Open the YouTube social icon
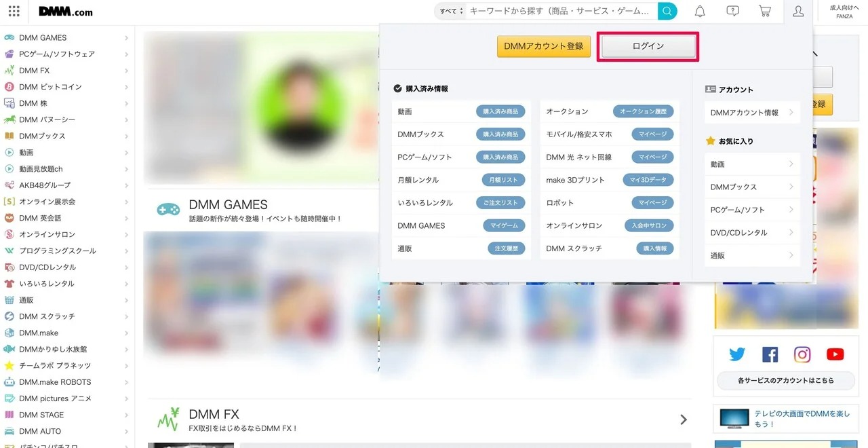This screenshot has width=868, height=448. (835, 354)
